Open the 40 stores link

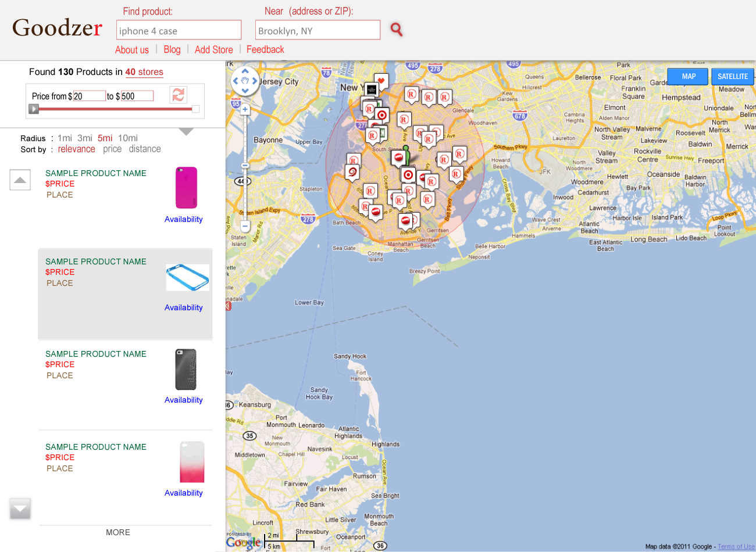click(144, 72)
